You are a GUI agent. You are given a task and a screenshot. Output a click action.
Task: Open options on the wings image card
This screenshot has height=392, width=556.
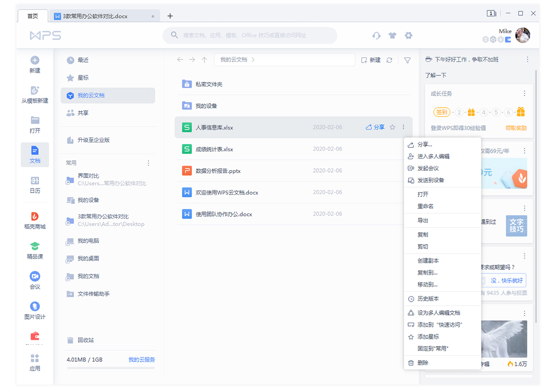[524, 313]
